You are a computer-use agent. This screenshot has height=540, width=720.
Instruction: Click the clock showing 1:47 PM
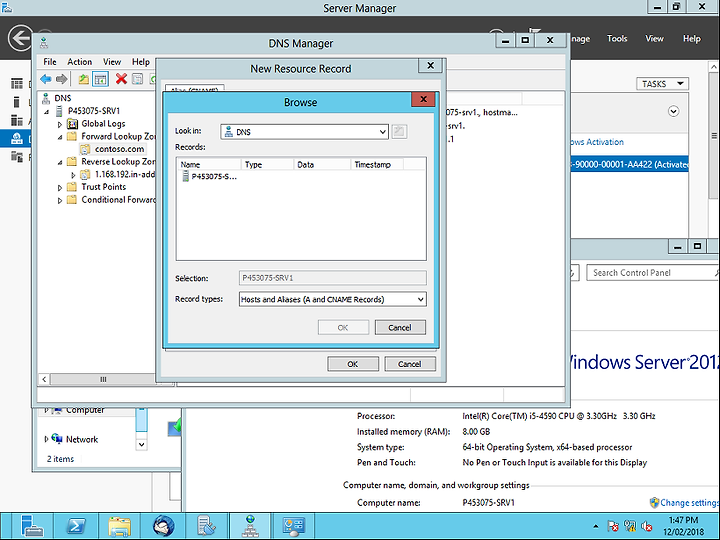point(683,520)
